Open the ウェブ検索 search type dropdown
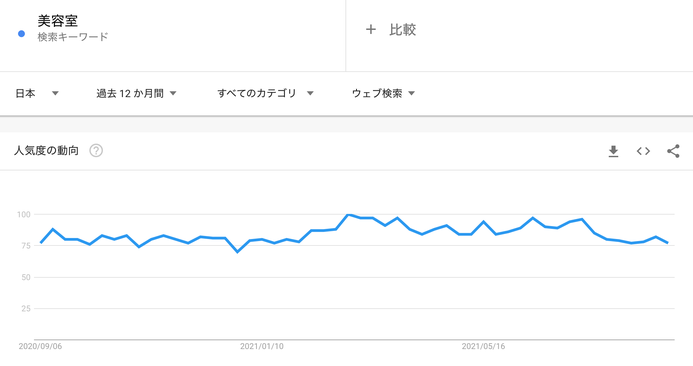This screenshot has width=693, height=366. [x=383, y=93]
